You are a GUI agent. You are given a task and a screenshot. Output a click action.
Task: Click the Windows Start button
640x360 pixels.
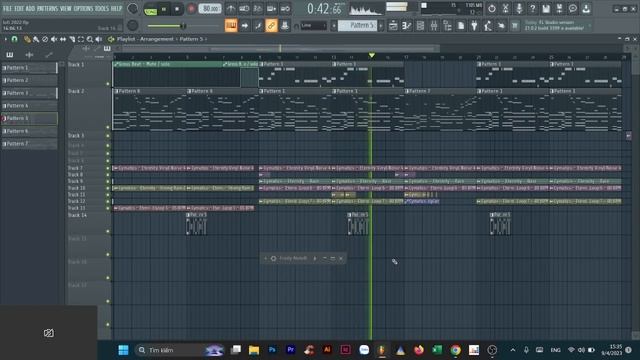[x=123, y=350]
